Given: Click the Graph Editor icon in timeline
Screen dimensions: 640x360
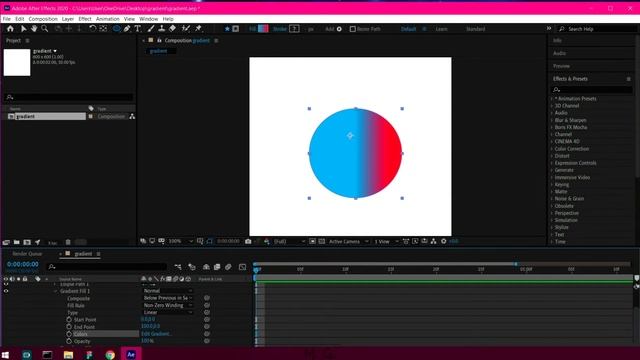Looking at the screenshot, I should pyautogui.click(x=242, y=267).
